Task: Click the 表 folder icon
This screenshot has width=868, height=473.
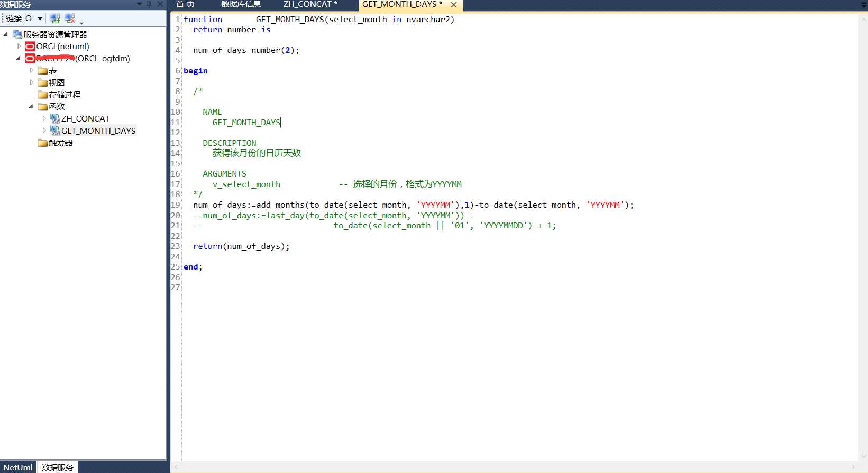Action: (x=43, y=70)
